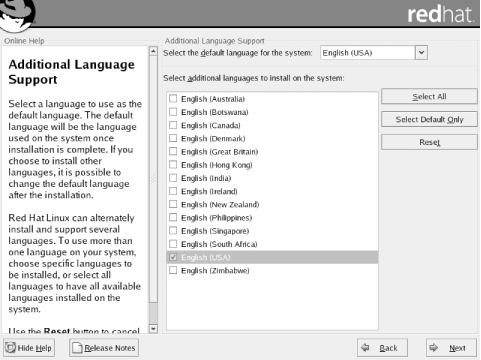This screenshot has width=481, height=360.
Task: Check the English (Philippines) checkbox
Action: coord(173,218)
